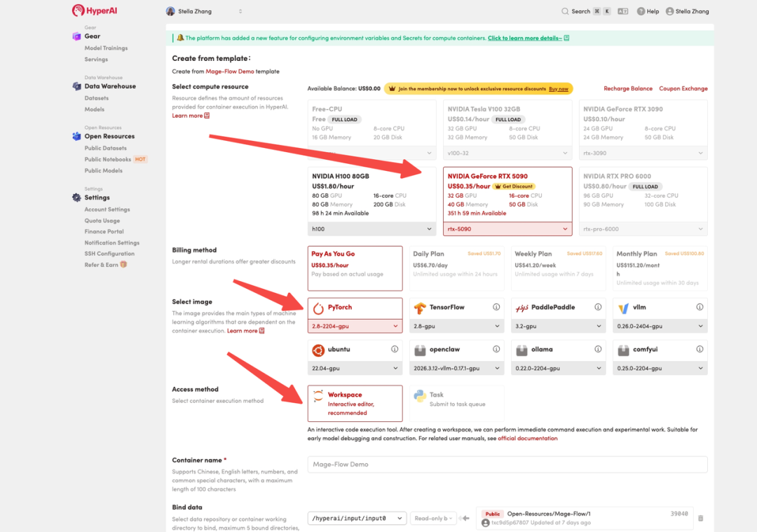Open Account Settings in the sidebar
The image size is (757, 532).
[107, 210]
